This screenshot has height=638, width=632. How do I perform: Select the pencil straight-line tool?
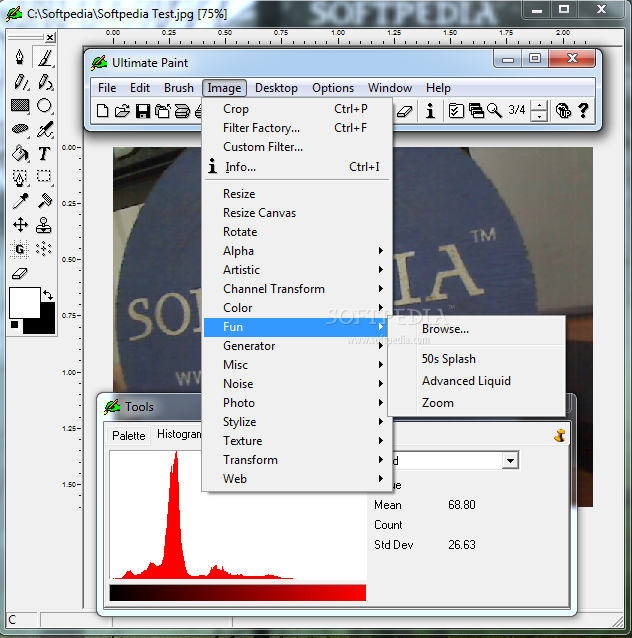click(20, 82)
